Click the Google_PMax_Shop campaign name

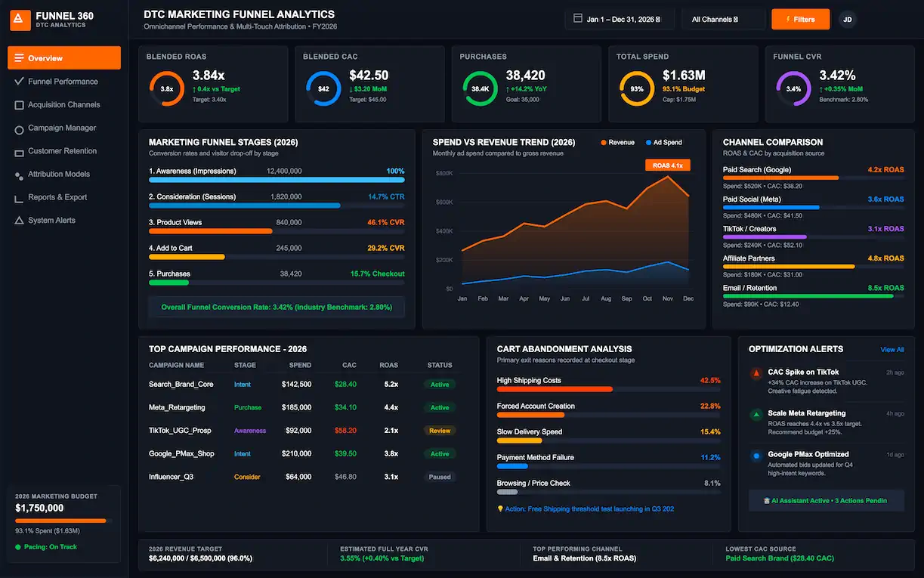[x=181, y=454]
